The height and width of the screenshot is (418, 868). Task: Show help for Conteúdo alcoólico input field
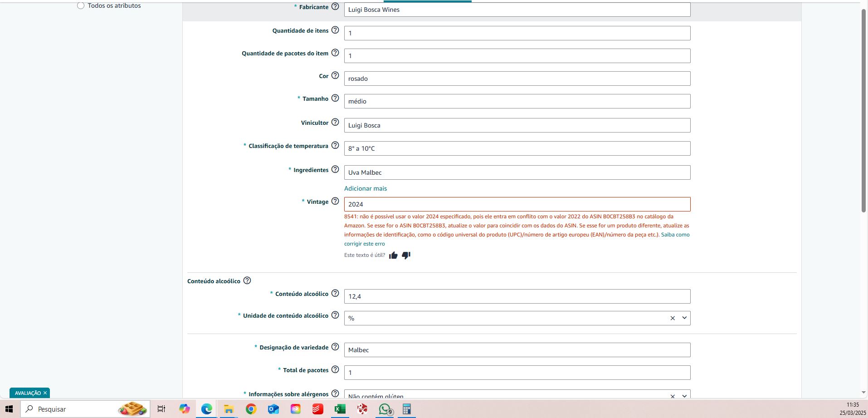point(335,293)
